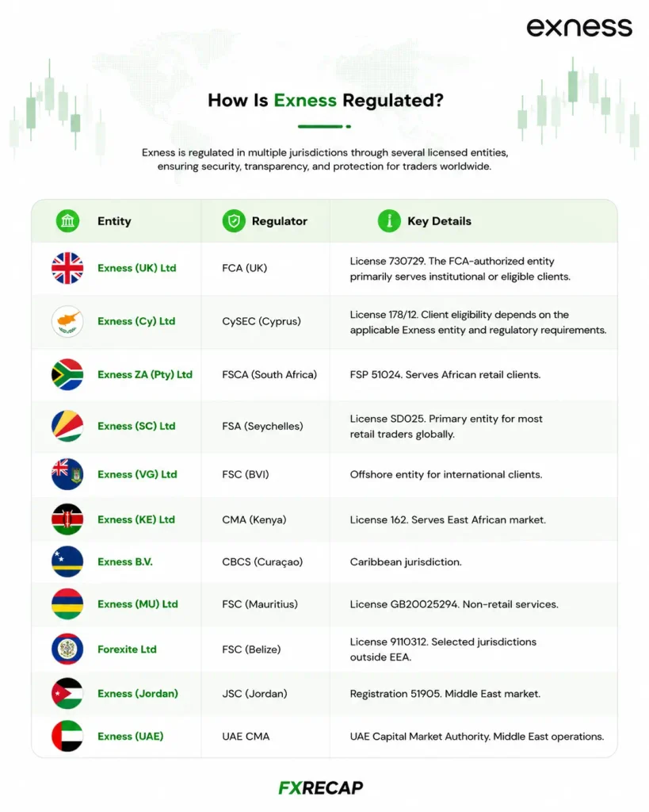Click the UK flag icon
The height and width of the screenshot is (812, 649).
[x=67, y=268]
